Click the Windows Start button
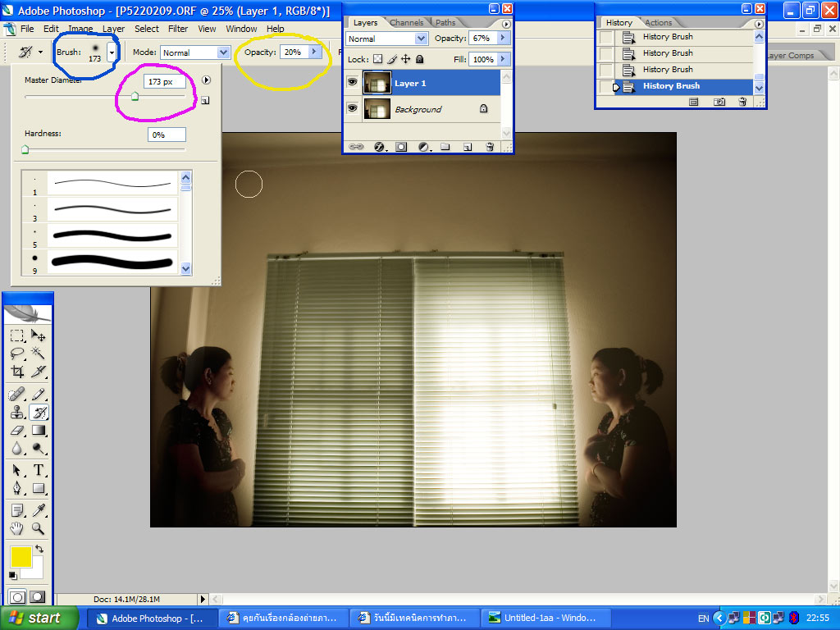The height and width of the screenshot is (630, 840). (34, 618)
